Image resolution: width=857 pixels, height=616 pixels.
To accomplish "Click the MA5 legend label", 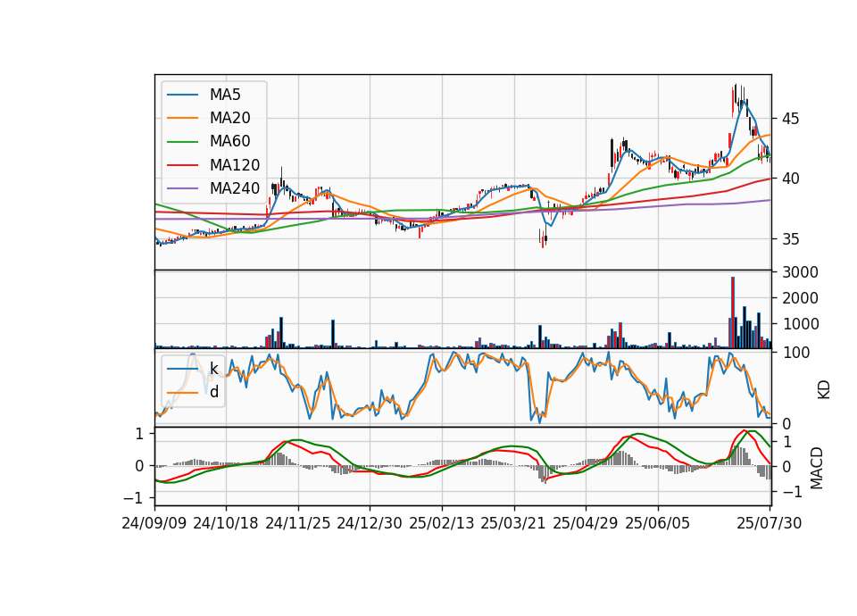I will pos(225,95).
